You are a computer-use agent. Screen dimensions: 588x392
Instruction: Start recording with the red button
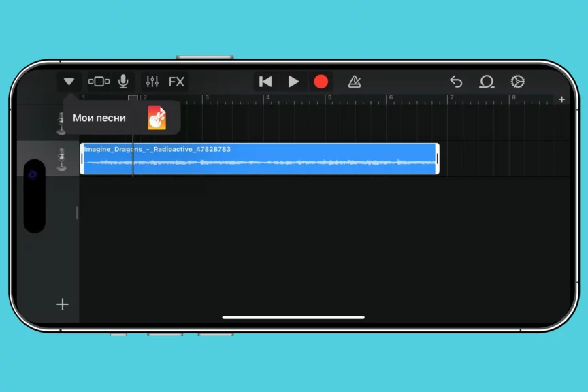tap(321, 82)
